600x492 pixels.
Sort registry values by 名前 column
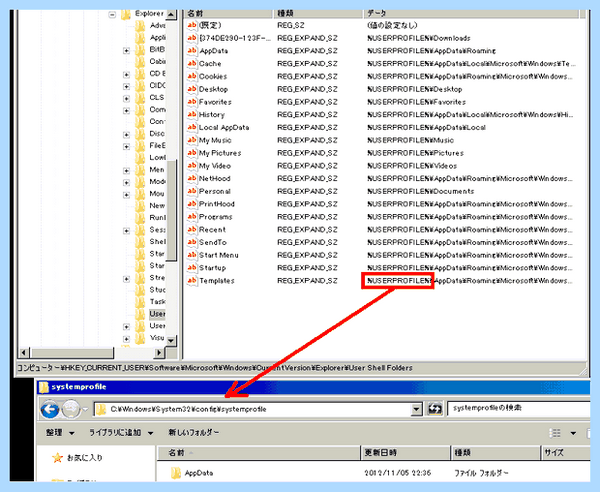click(228, 14)
